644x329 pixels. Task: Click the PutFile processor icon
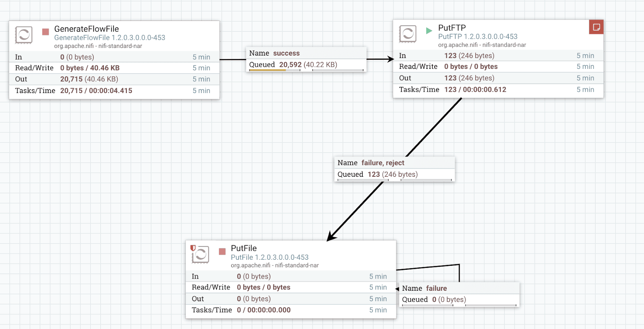[200, 255]
